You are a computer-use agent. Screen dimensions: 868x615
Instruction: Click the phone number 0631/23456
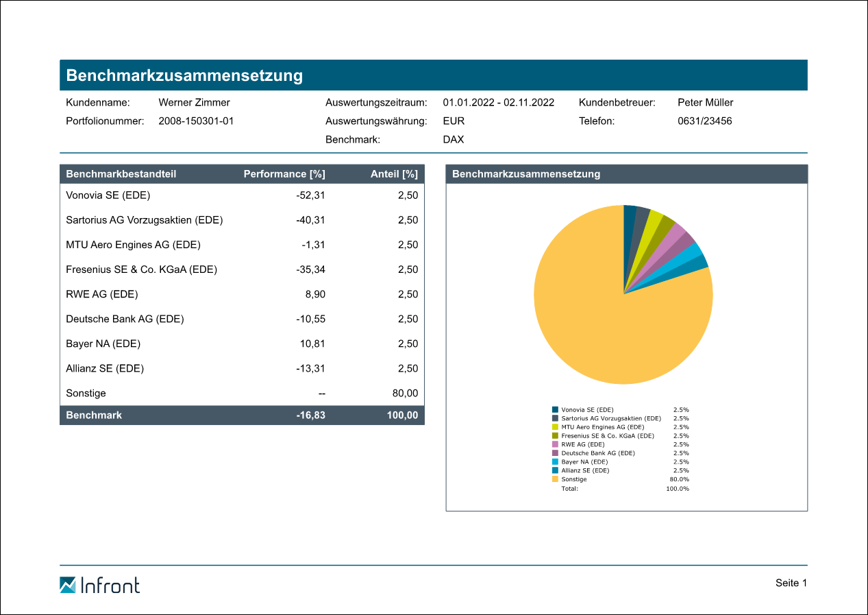[704, 121]
